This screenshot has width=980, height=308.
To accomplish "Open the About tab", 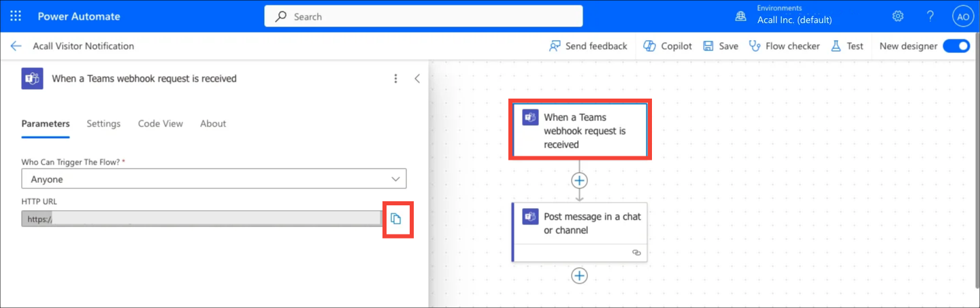I will (213, 124).
